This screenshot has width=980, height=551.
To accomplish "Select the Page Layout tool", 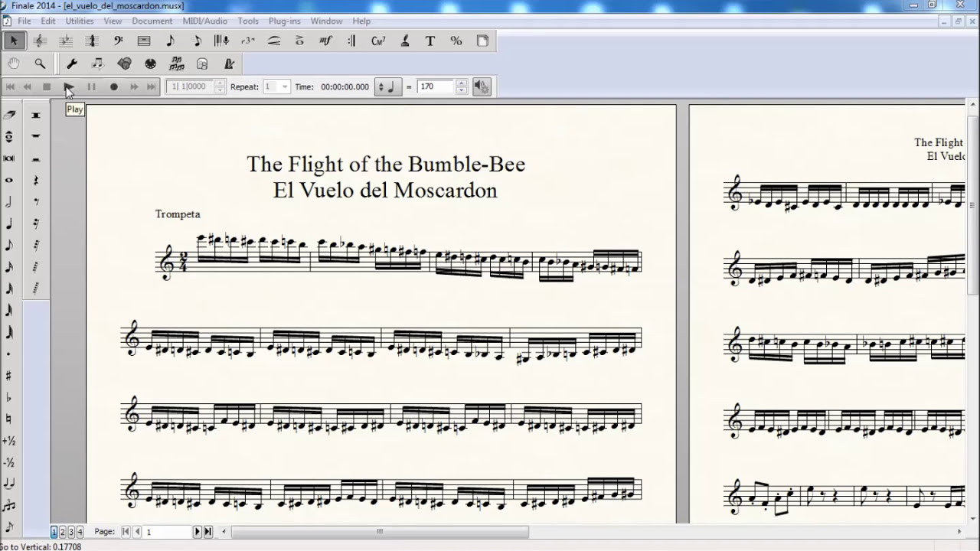I will pos(482,41).
